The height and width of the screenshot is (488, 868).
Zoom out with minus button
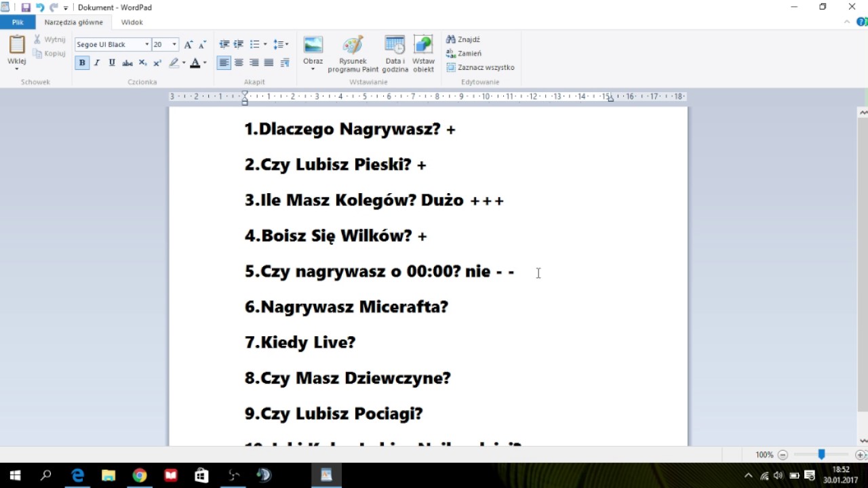click(x=783, y=455)
